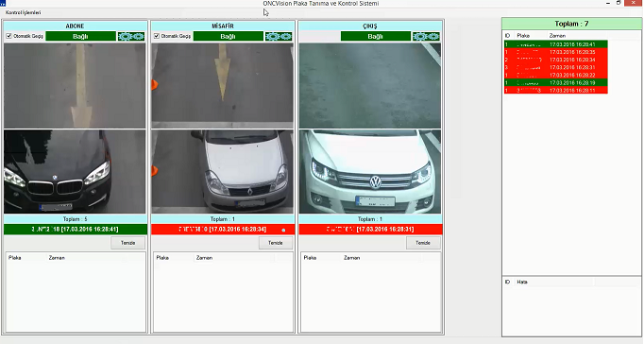Click Zaman column header in ABONE list
Image resolution: width=644 pixels, height=344 pixels.
coord(57,258)
